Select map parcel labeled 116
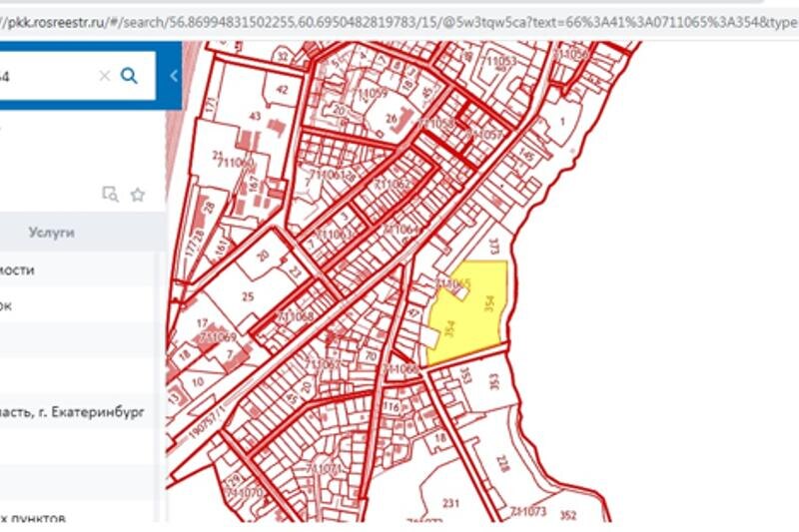The image size is (799, 532). click(x=392, y=406)
